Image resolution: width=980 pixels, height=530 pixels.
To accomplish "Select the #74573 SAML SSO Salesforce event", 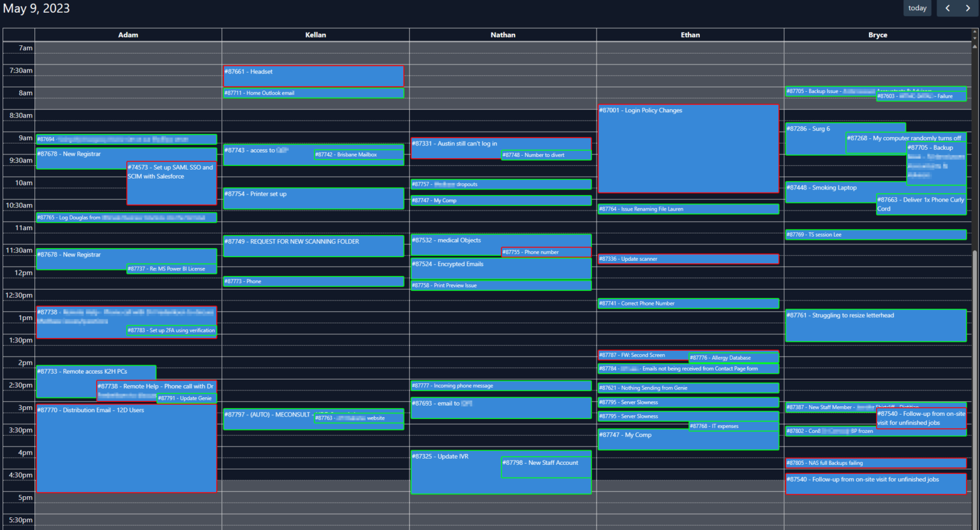I will click(x=172, y=182).
